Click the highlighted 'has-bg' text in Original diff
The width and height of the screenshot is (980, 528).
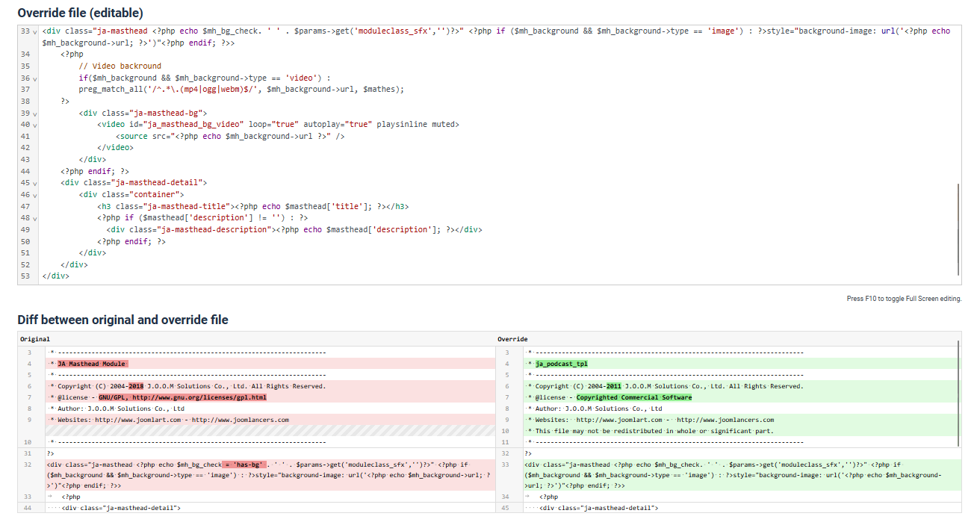tap(244, 464)
